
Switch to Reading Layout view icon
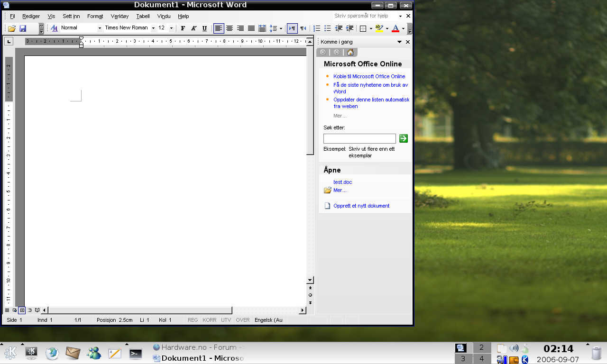pyautogui.click(x=37, y=310)
